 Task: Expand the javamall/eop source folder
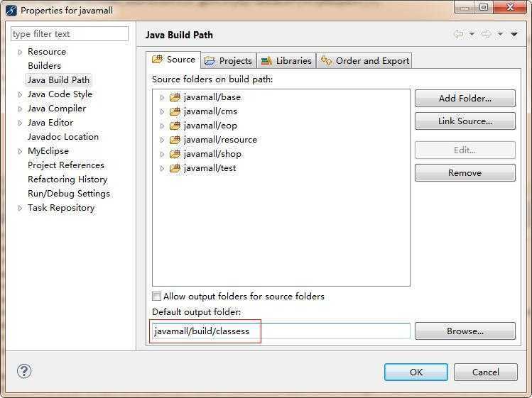(x=162, y=126)
